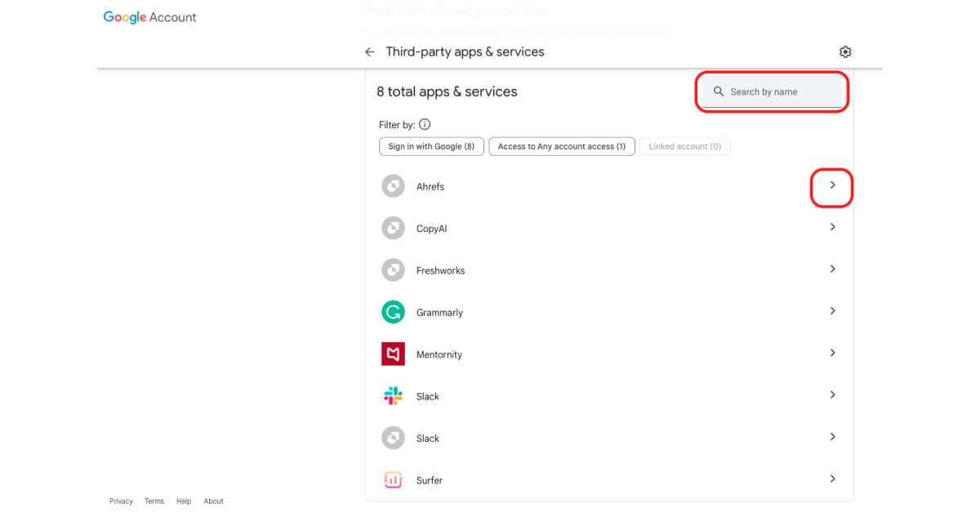
Task: Open the Help footer link
Action: tap(184, 502)
